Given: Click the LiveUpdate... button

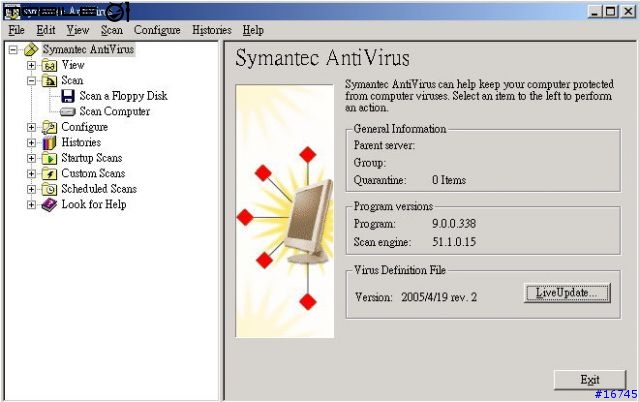Looking at the screenshot, I should coord(567,293).
